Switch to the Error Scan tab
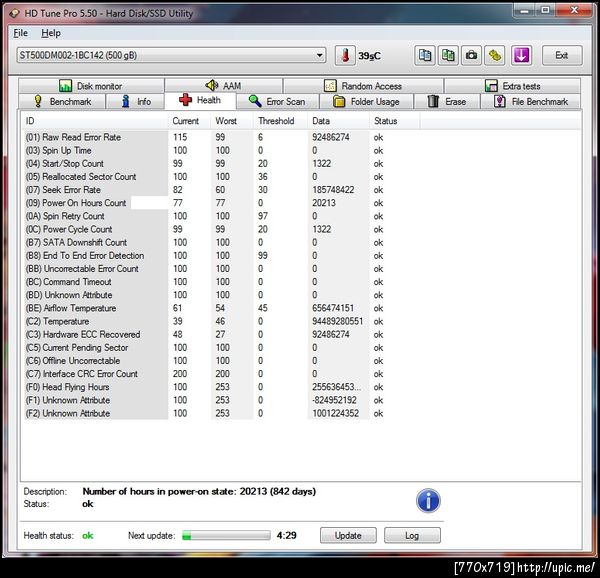The width and height of the screenshot is (600, 578). 277,101
